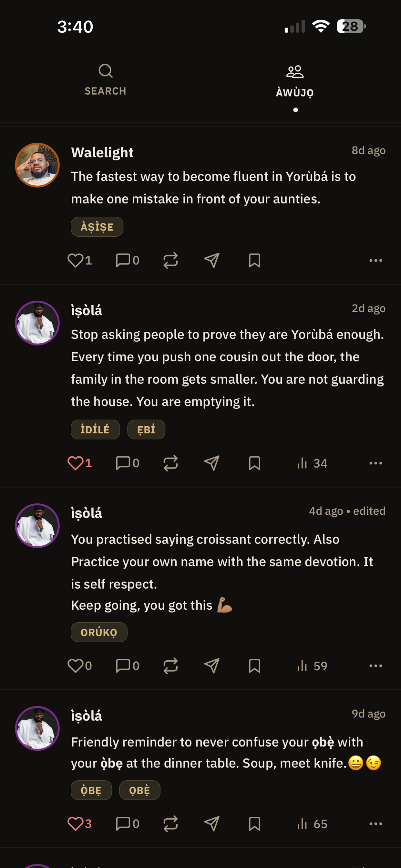This screenshot has width=401, height=868.
Task: Bookmark the 'Stop asking people' post
Action: (254, 463)
